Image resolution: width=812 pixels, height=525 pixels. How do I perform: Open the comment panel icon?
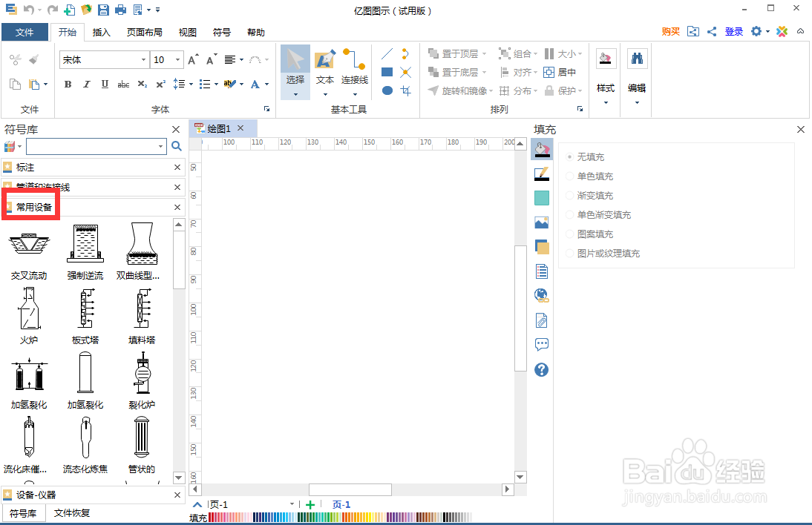tap(541, 344)
